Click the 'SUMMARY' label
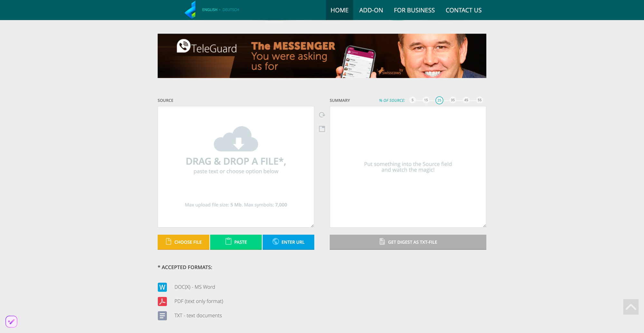The image size is (644, 333). pos(340,101)
